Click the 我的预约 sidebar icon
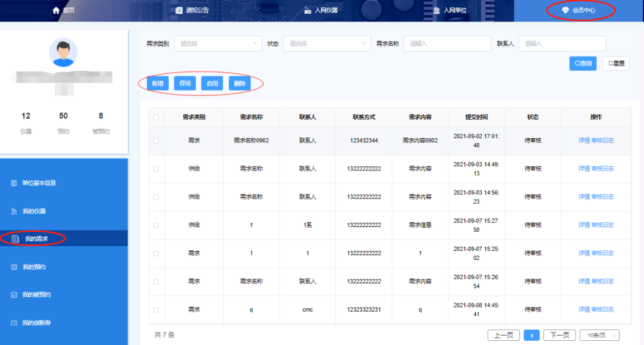Screen dimensions: 644x345 pos(14,267)
